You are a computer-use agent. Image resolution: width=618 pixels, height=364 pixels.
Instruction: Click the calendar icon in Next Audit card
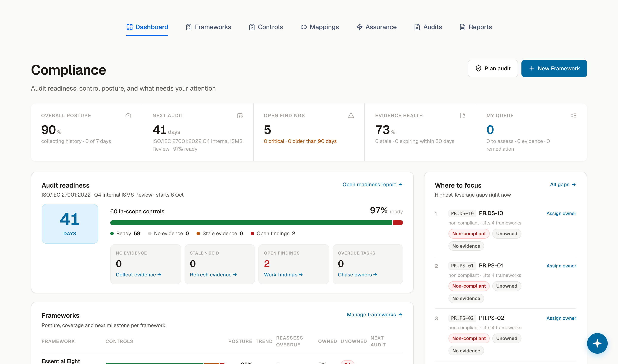[240, 115]
